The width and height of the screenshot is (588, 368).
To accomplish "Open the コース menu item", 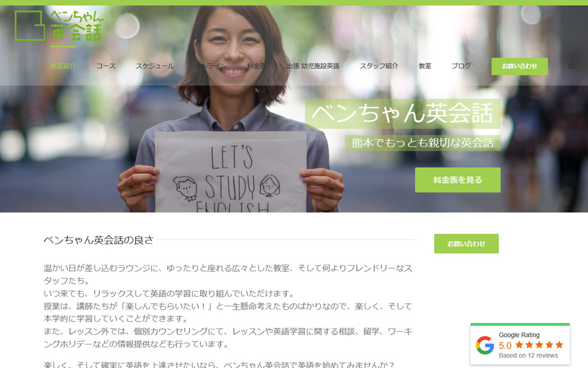I will 106,66.
